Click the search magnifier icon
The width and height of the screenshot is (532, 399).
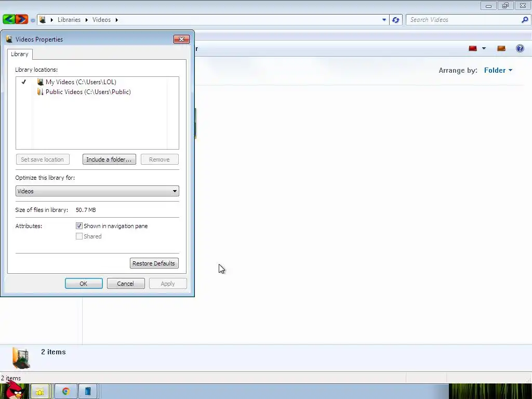(525, 20)
